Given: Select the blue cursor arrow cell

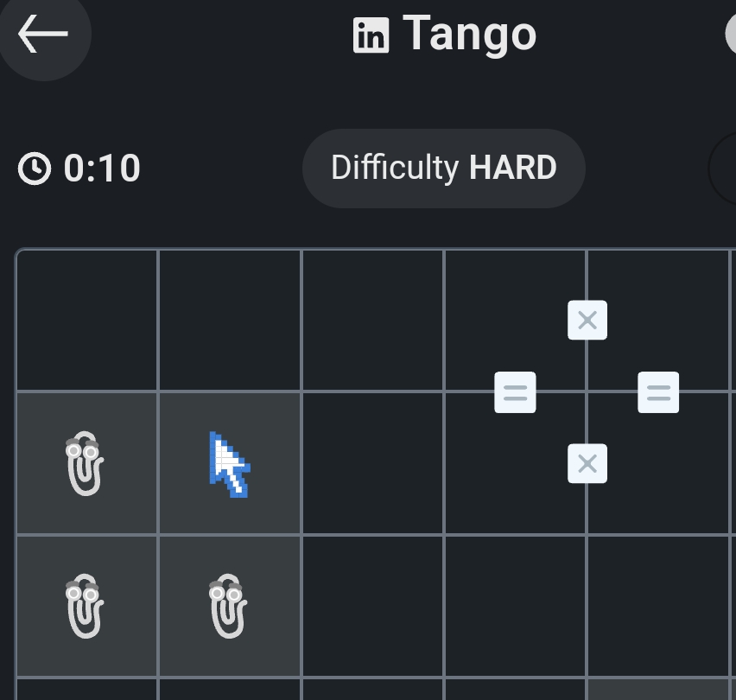Looking at the screenshot, I should (229, 463).
